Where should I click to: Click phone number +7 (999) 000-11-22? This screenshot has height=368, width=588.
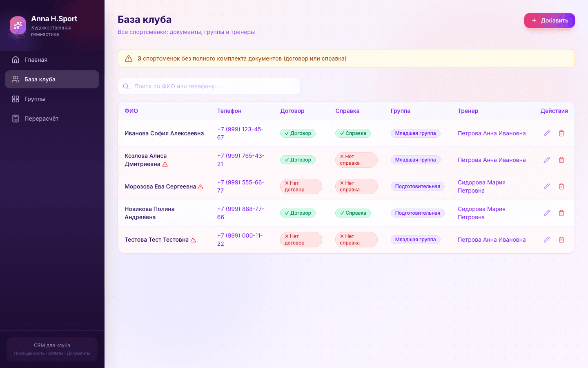240,240
